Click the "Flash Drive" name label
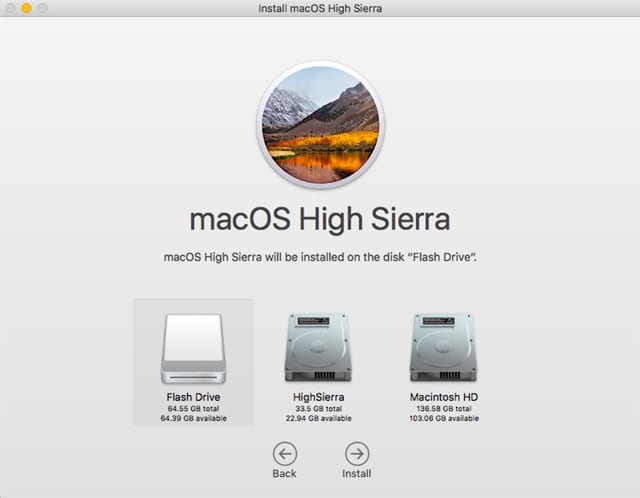Image resolution: width=640 pixels, height=498 pixels. (193, 397)
